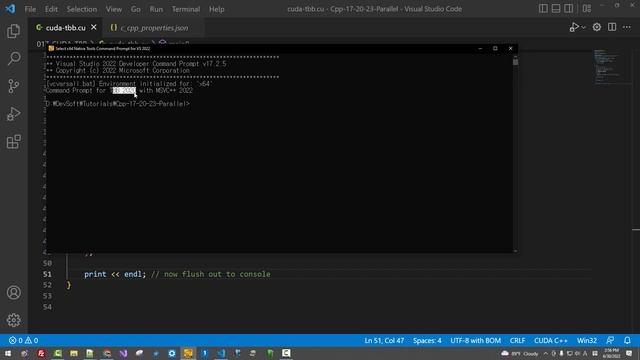Click the gear icon in the editor toolbar
Image resolution: width=640 pixels, height=360 pixels.
pos(597,27)
